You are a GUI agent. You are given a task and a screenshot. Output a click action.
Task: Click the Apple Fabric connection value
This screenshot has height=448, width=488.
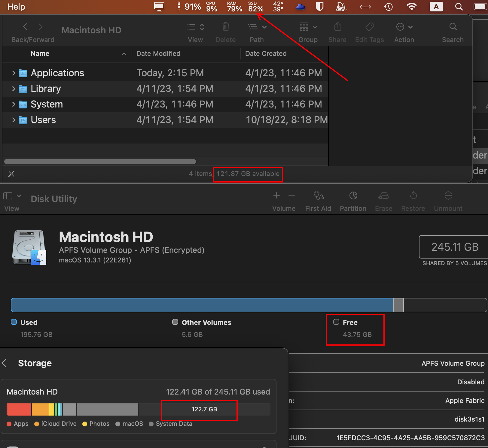(465, 401)
